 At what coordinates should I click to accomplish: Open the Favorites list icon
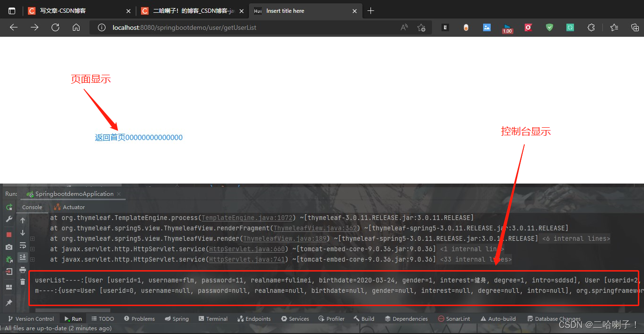point(614,27)
